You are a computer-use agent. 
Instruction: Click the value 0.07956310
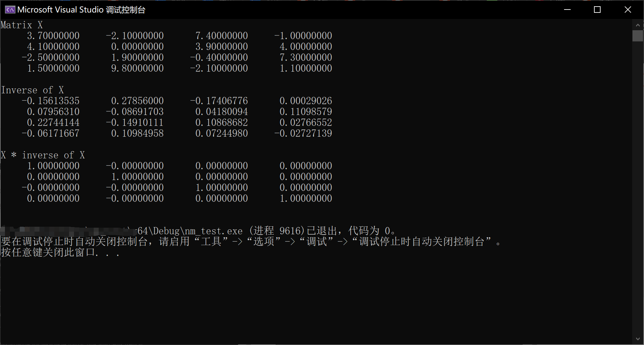[53, 112]
